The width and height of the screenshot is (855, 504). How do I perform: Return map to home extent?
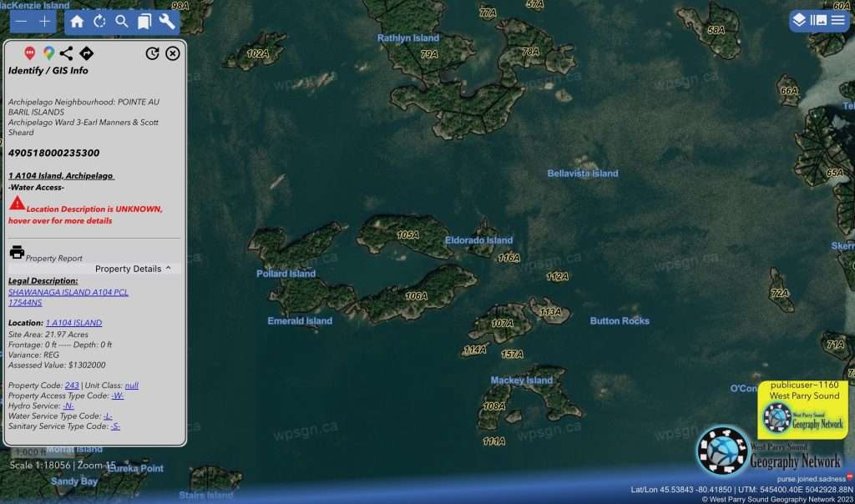pyautogui.click(x=78, y=22)
